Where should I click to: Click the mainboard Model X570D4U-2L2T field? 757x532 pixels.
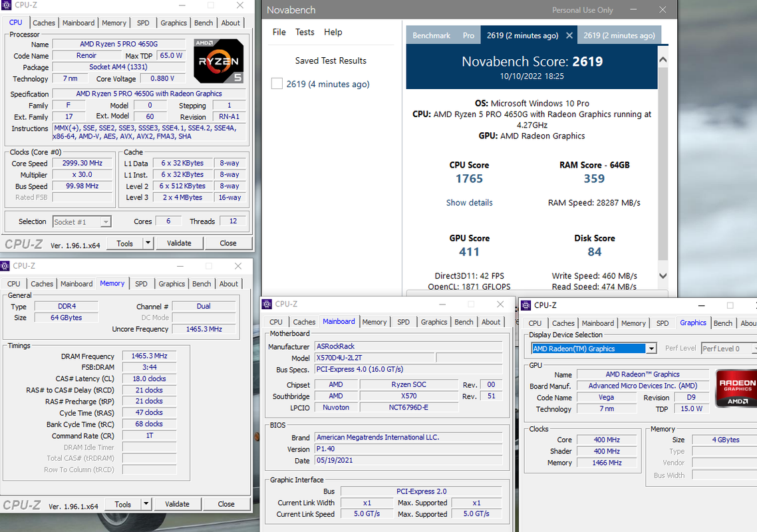pyautogui.click(x=374, y=358)
